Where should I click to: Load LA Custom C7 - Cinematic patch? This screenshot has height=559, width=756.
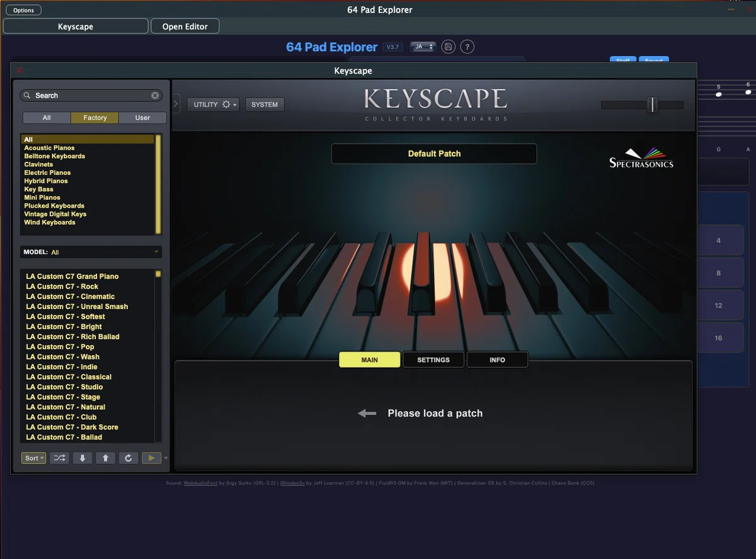click(x=71, y=296)
